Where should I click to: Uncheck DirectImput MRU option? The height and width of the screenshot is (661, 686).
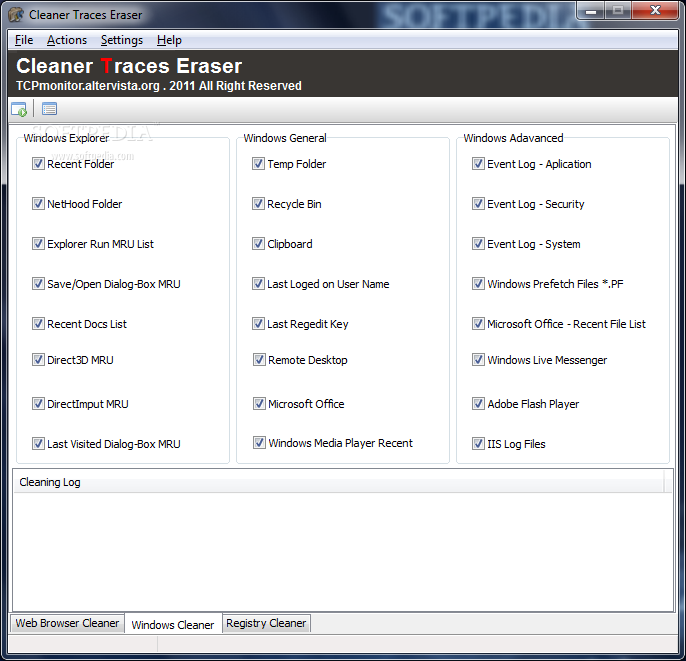tap(38, 404)
